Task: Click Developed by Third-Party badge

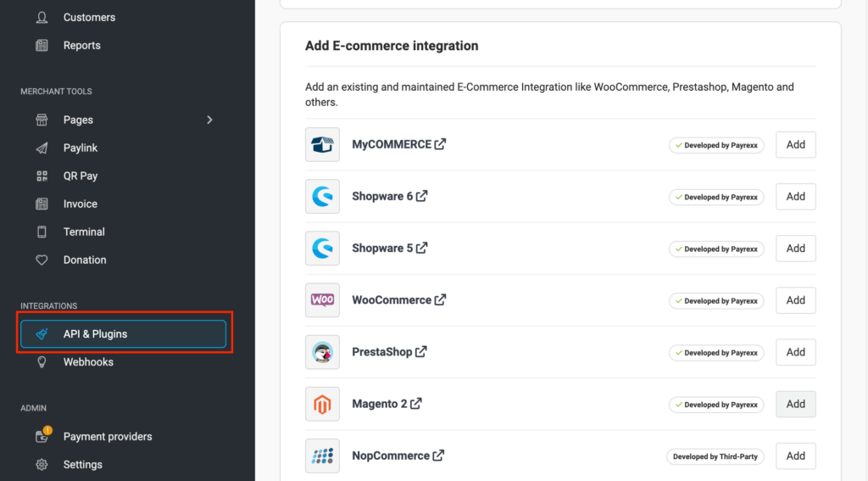Action: click(715, 456)
